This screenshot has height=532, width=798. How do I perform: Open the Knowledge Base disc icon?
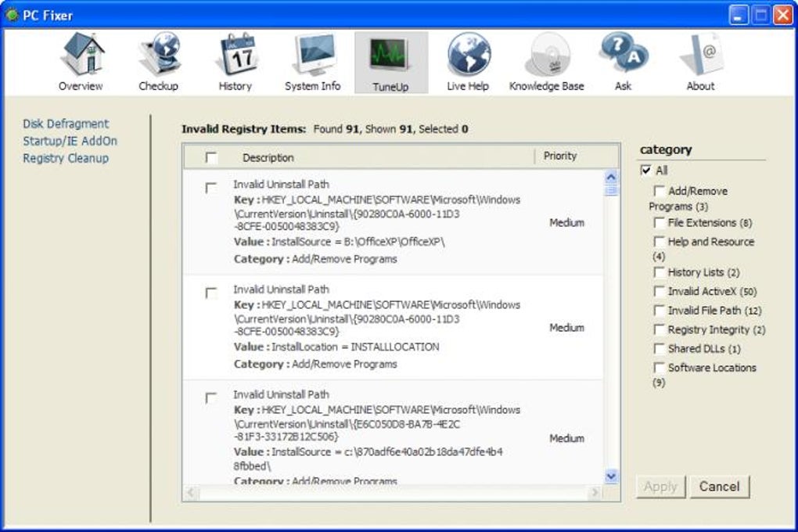(x=547, y=54)
